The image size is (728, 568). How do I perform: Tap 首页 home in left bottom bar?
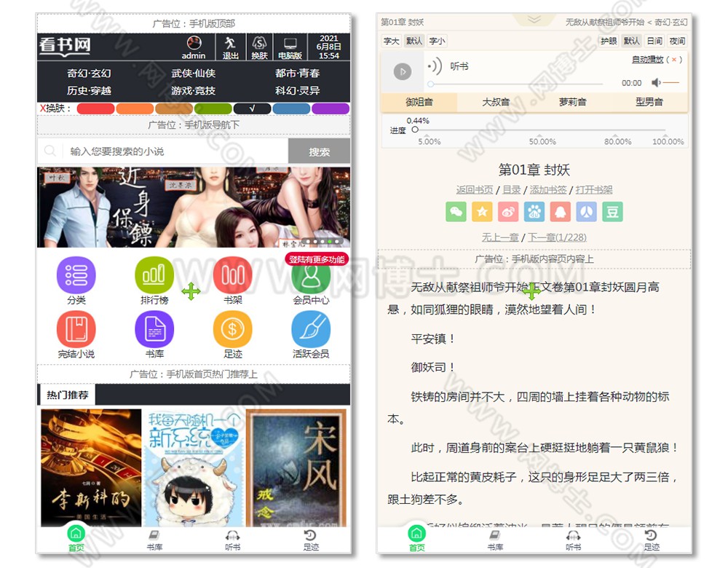click(x=76, y=538)
